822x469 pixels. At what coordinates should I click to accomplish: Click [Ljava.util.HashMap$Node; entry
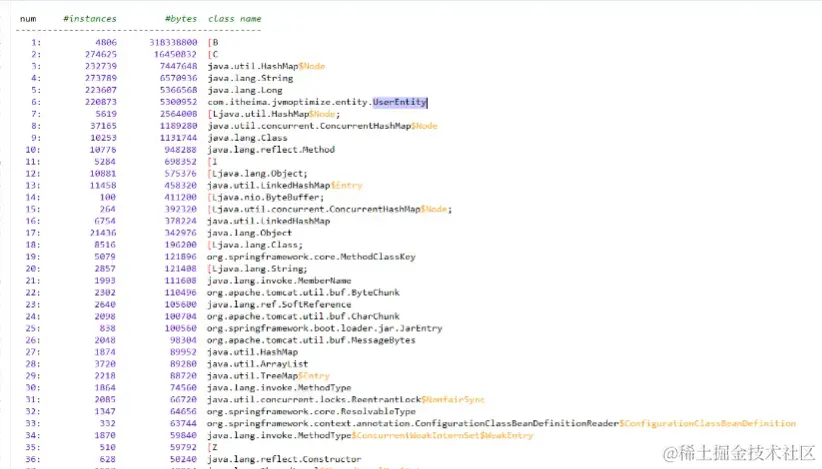[274, 114]
